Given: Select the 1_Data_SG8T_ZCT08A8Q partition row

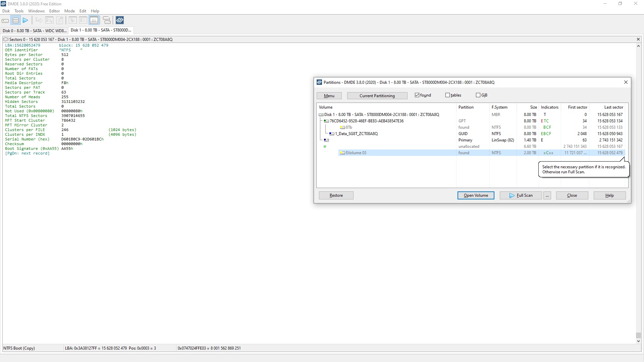Looking at the screenshot, I should click(x=476, y=134).
